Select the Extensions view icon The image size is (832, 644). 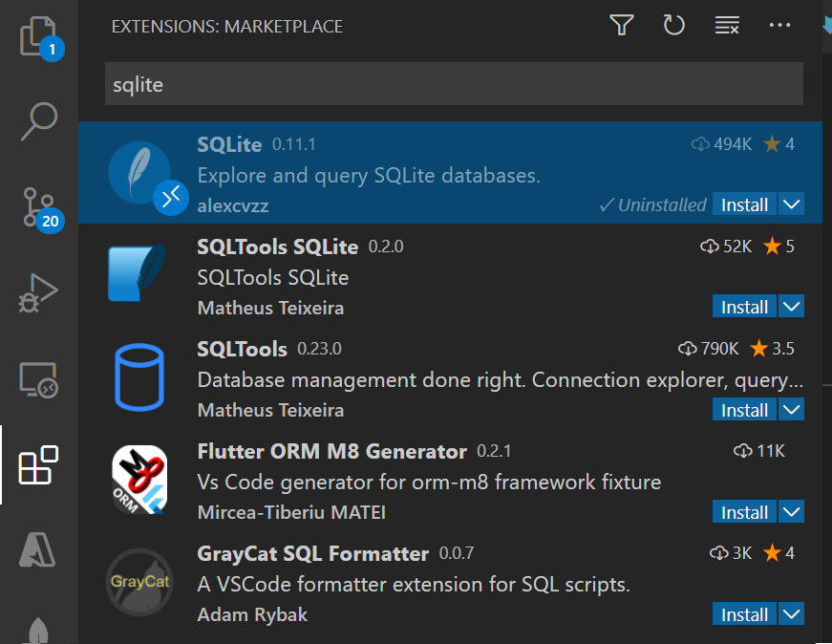pyautogui.click(x=39, y=465)
